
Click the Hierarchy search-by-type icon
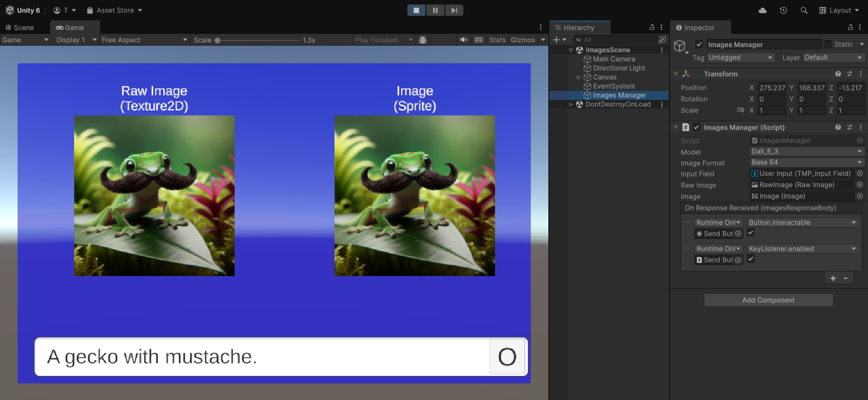coord(662,40)
